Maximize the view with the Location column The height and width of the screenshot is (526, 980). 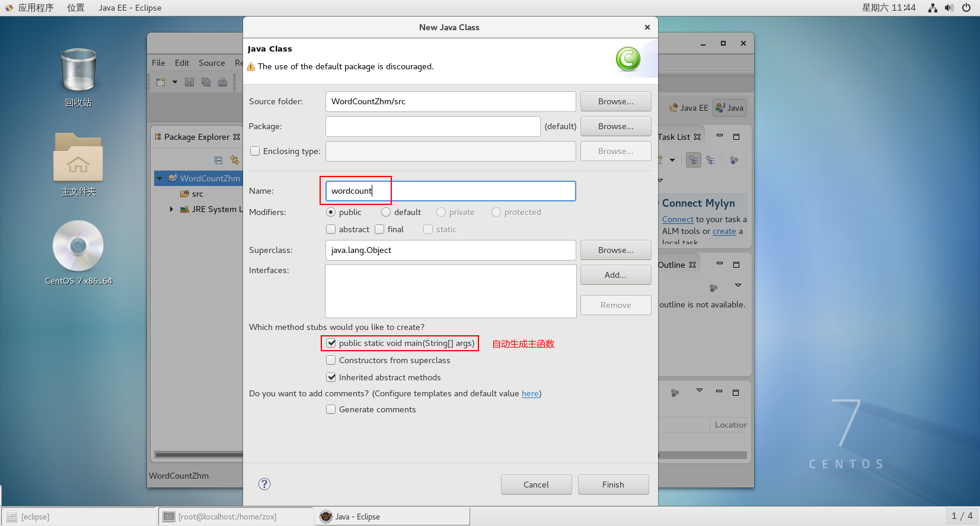point(736,392)
